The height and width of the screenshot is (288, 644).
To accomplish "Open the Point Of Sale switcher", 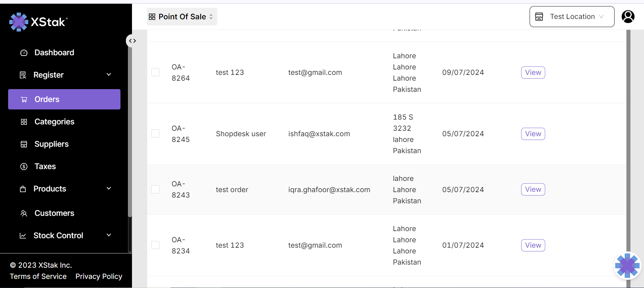I will [182, 17].
